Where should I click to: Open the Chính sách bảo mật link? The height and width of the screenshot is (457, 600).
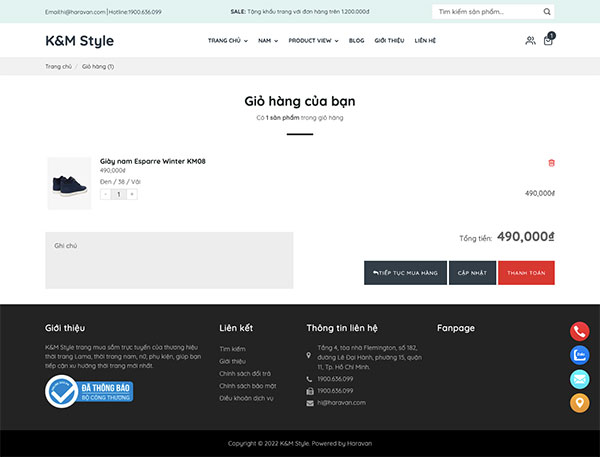pyautogui.click(x=248, y=386)
